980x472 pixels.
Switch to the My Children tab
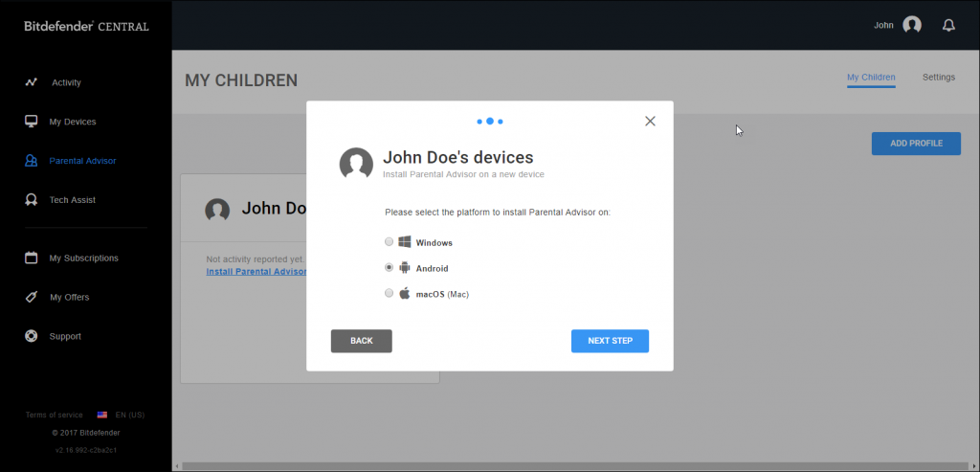[871, 78]
